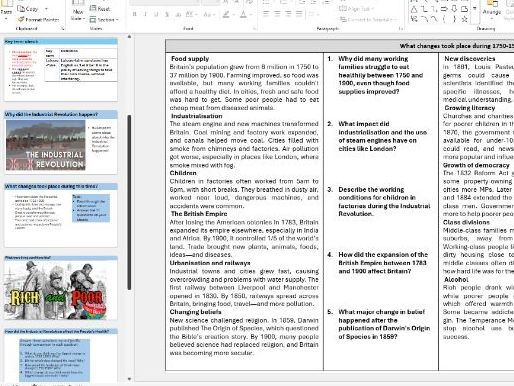Click the thumbnail pane scroll-down arrow

click(x=129, y=379)
